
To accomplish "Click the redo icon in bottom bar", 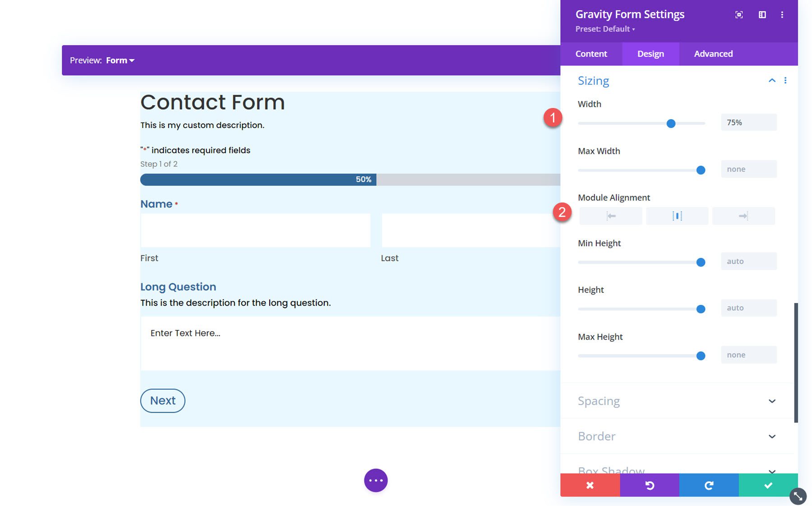I will tap(709, 485).
